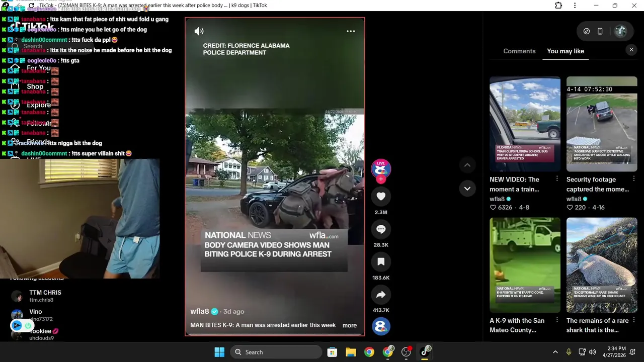The height and width of the screenshot is (362, 644).
Task: Bookmark the video with the favorites icon
Action: 381,262
